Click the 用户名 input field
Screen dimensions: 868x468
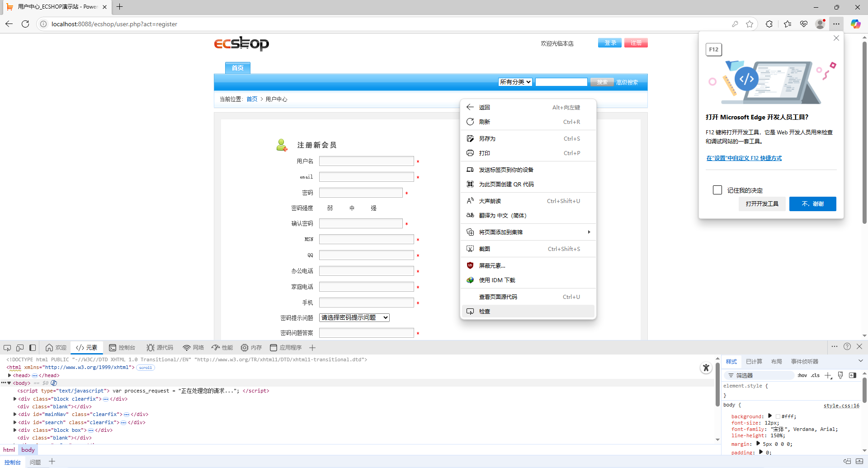pos(367,161)
